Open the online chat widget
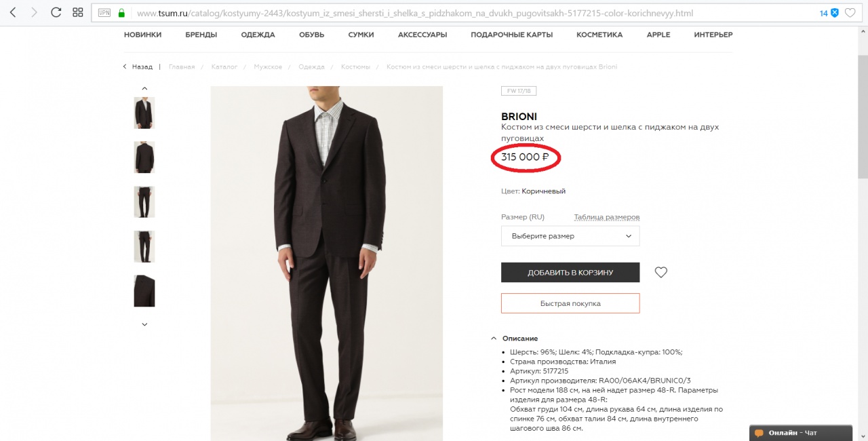 (x=800, y=433)
